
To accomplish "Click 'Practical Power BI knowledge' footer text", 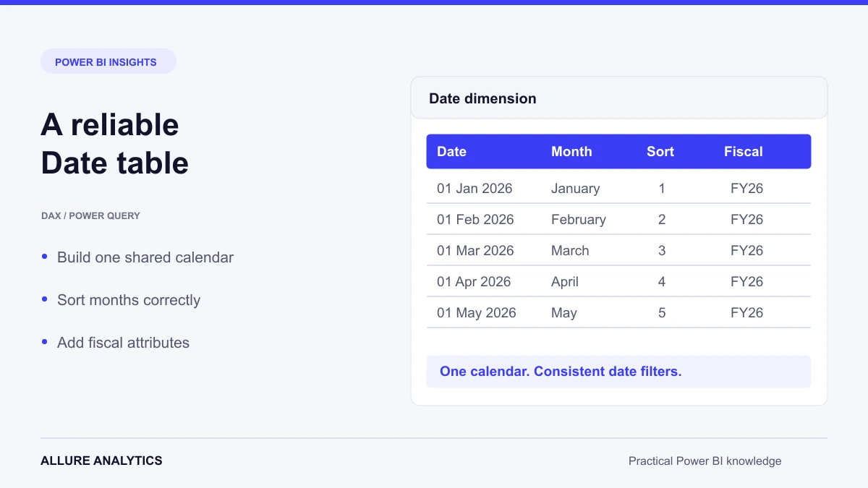I will [x=705, y=461].
